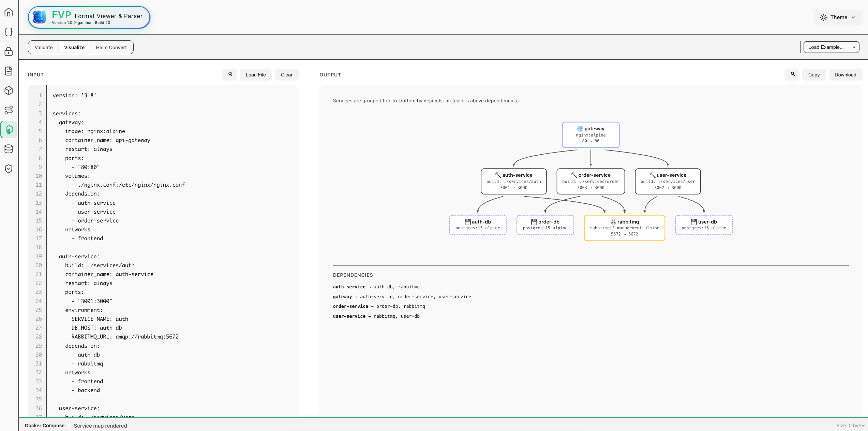Click the "image: nginx:alpine" line in editor
The image size is (868, 431).
click(95, 131)
